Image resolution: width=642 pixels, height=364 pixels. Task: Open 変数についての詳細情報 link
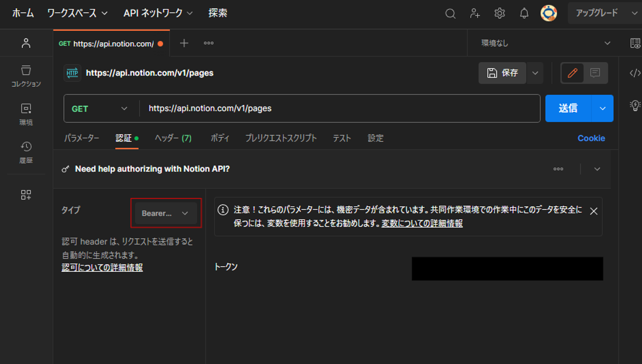coord(422,223)
